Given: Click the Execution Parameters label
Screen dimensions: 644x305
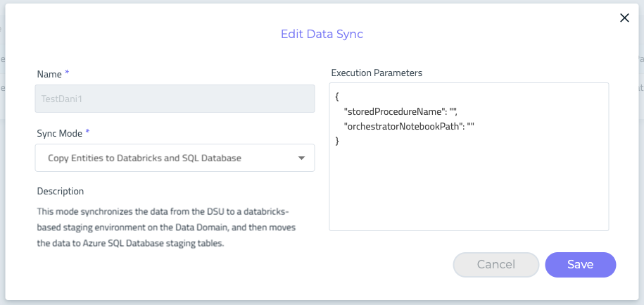Looking at the screenshot, I should point(376,73).
